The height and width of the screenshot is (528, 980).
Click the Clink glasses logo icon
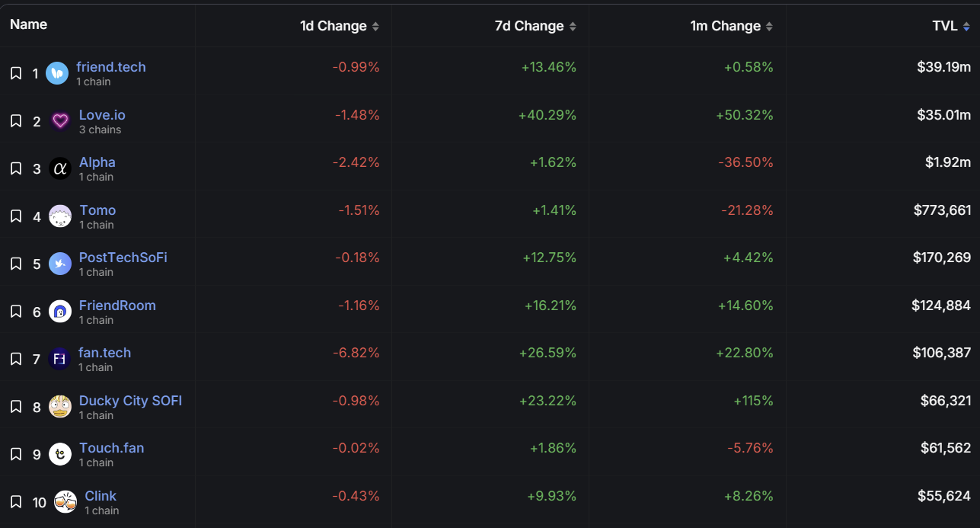[65, 502]
